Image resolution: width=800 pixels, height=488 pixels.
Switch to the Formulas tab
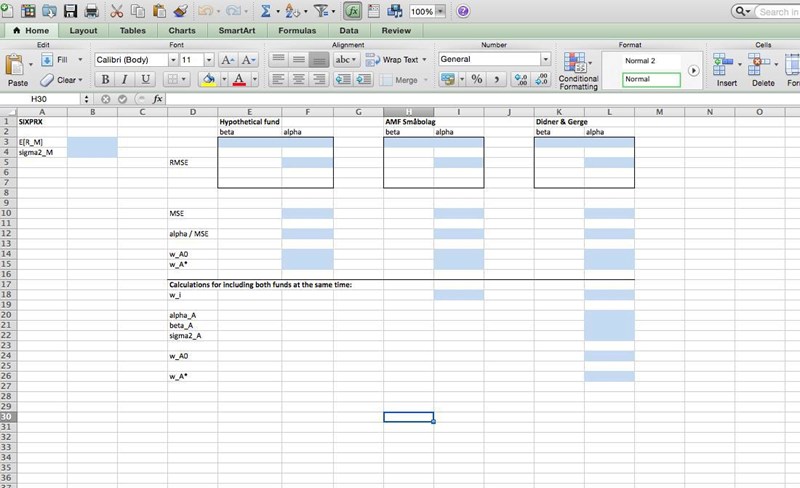coord(297,31)
